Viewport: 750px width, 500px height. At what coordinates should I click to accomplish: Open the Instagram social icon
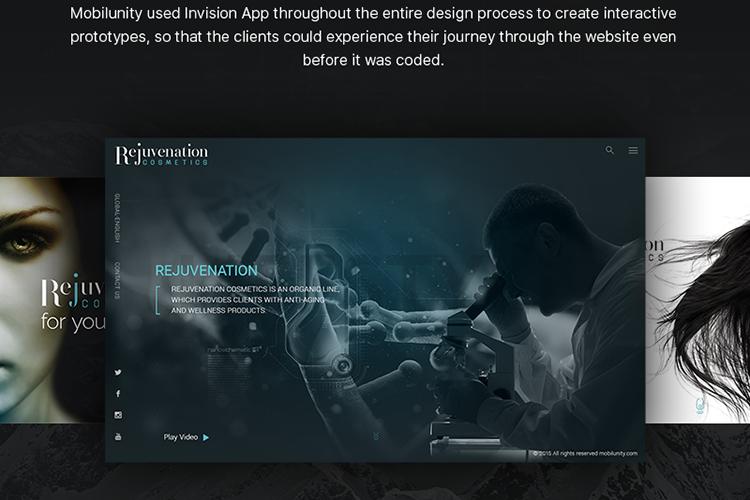(x=118, y=415)
